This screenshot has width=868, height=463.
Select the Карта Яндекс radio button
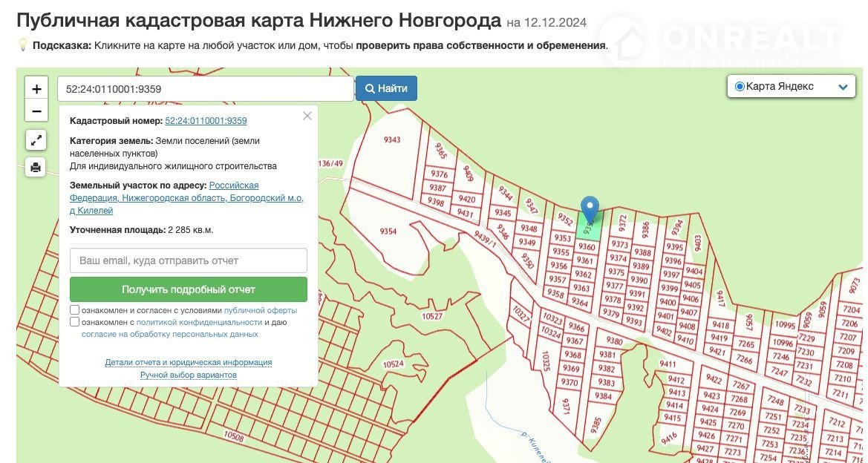point(740,87)
